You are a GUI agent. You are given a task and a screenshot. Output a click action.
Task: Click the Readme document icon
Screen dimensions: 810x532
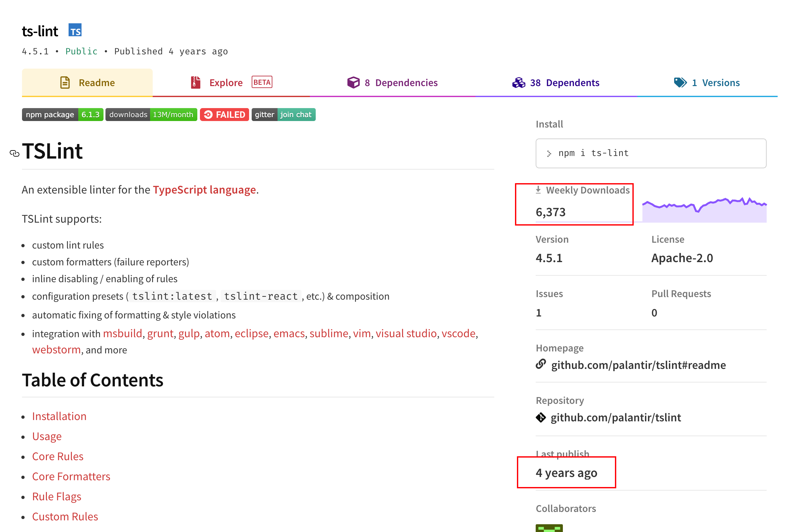[x=65, y=83]
